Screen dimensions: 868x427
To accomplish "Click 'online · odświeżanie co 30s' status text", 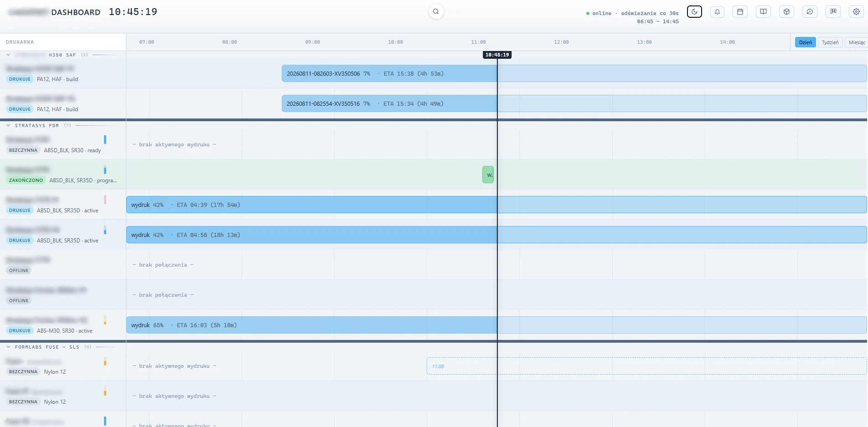I will (x=632, y=13).
